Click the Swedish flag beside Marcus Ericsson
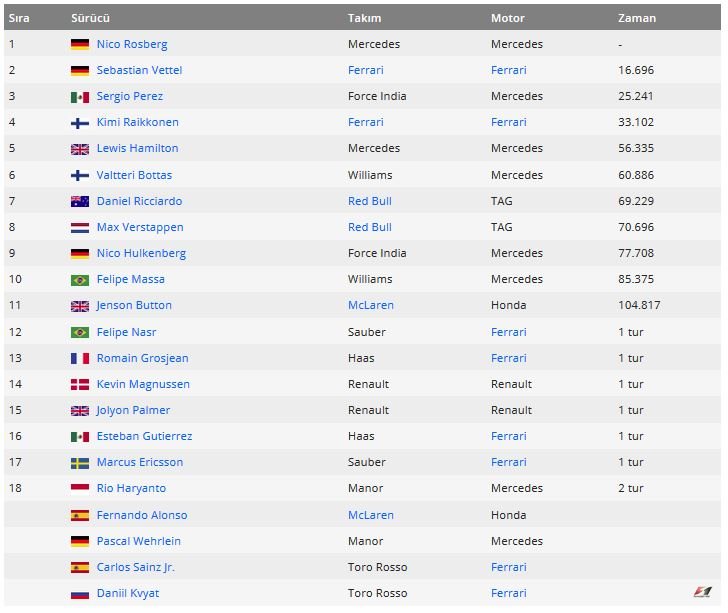The height and width of the screenshot is (613, 728). click(80, 463)
